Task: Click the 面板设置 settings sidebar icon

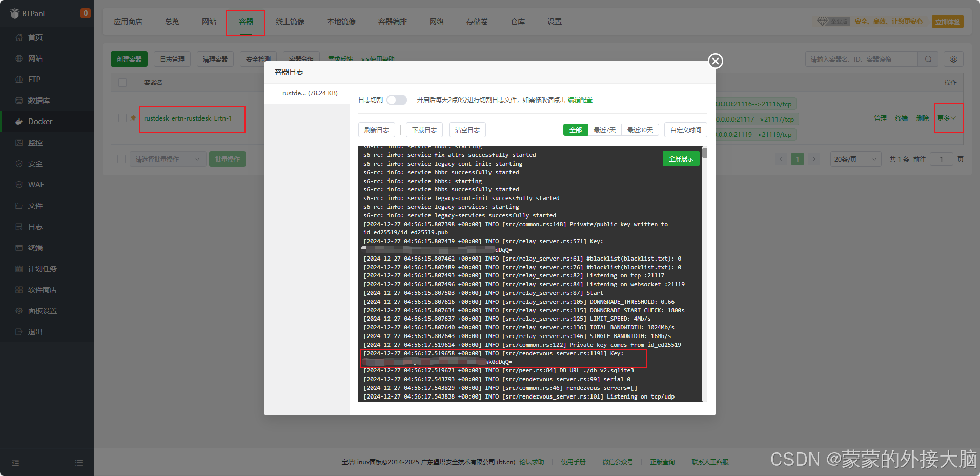Action: pos(19,311)
